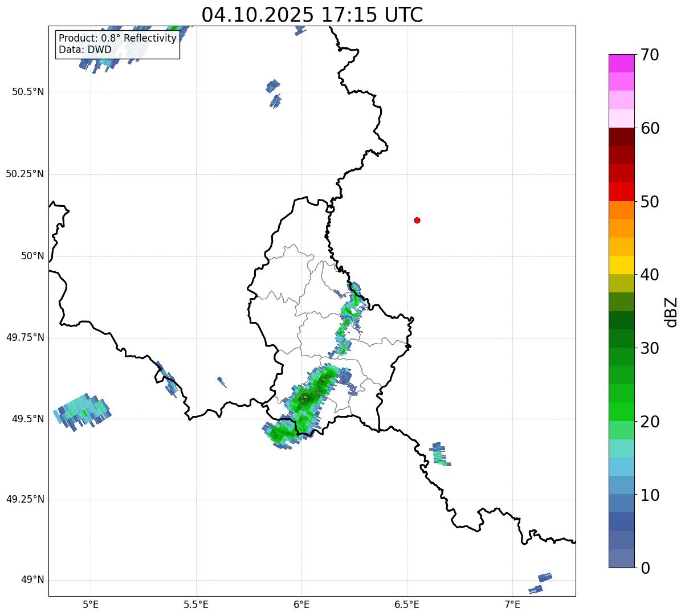Image resolution: width=685 pixels, height=616 pixels.
Task: Click the magenta 70 dBZ colorbar segment
Action: pos(622,63)
